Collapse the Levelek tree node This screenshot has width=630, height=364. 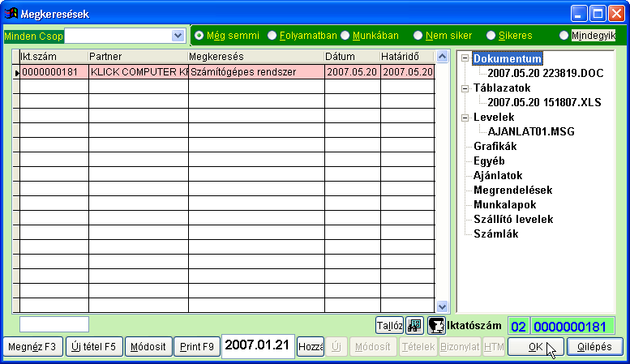point(465,118)
